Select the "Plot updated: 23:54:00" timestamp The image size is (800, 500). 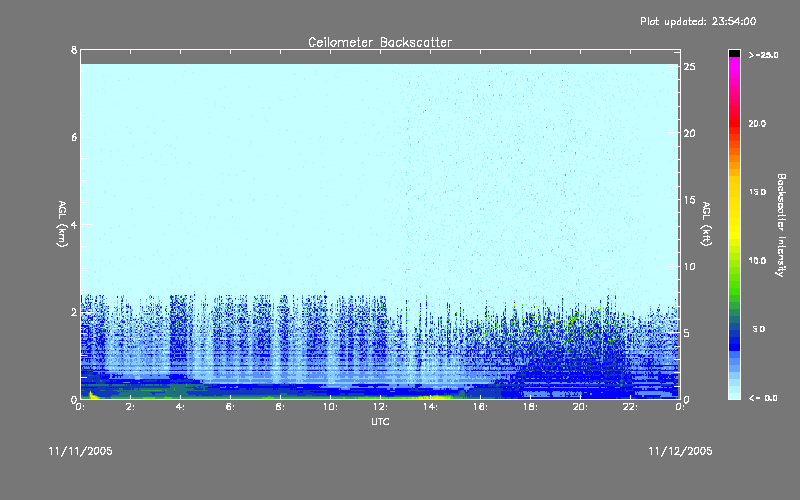coord(698,21)
